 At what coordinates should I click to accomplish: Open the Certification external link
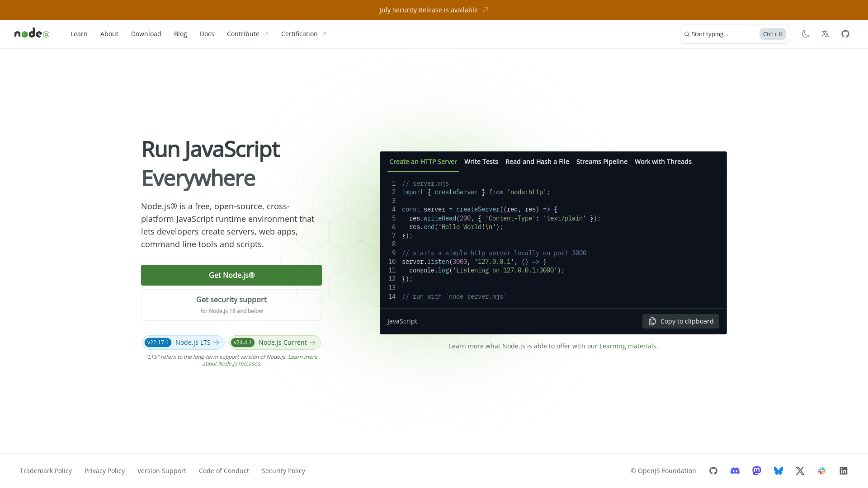(x=304, y=34)
